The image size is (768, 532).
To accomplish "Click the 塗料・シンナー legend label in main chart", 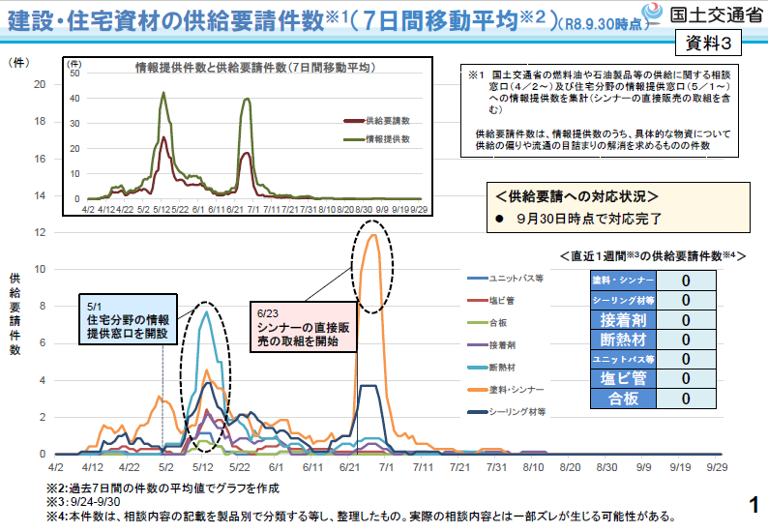I will point(517,390).
